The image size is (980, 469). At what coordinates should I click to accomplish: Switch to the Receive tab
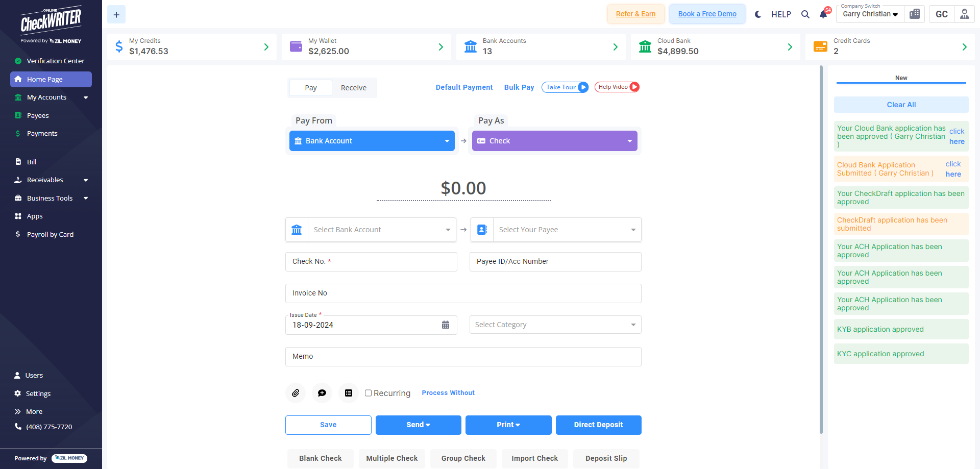[353, 88]
